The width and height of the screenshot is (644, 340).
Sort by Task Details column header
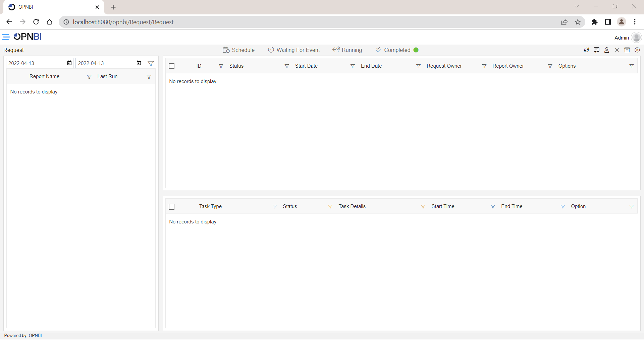click(352, 206)
